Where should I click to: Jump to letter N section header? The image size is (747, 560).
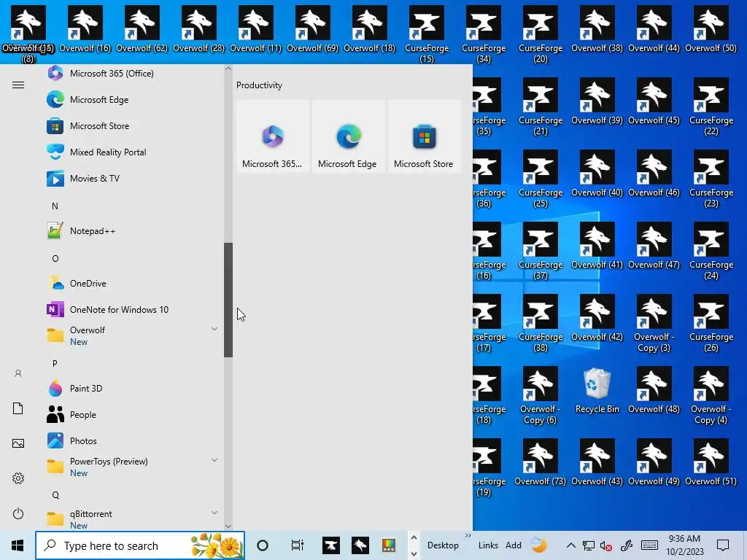point(55,206)
